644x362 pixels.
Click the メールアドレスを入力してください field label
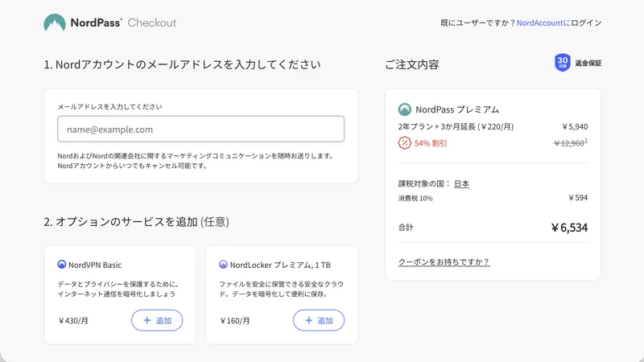pos(109,107)
